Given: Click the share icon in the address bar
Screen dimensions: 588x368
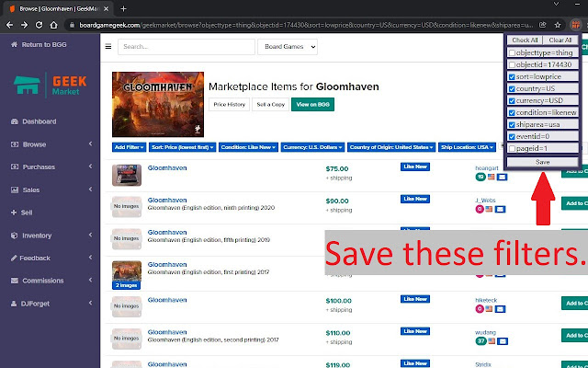Looking at the screenshot, I should 543,25.
